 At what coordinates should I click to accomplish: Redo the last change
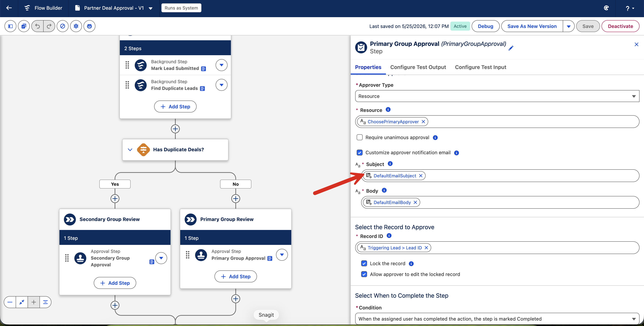(x=49, y=26)
